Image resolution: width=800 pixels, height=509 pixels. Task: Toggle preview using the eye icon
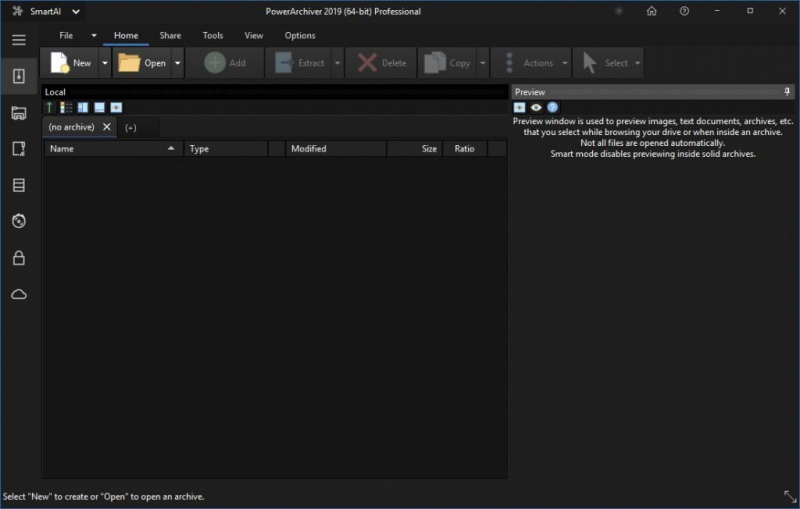click(536, 107)
